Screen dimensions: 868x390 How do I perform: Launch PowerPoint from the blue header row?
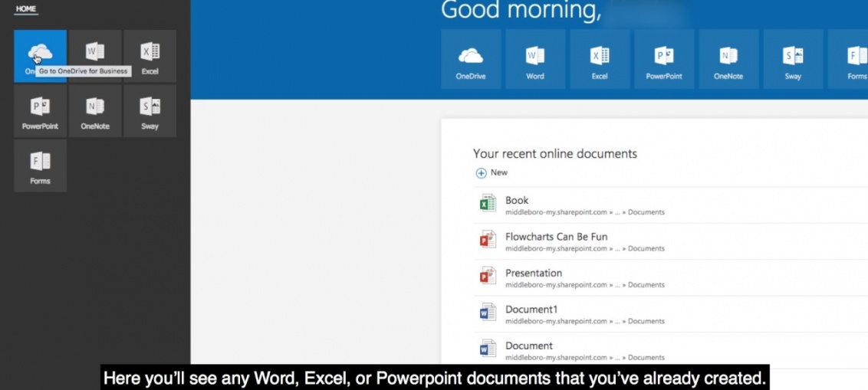coord(664,59)
